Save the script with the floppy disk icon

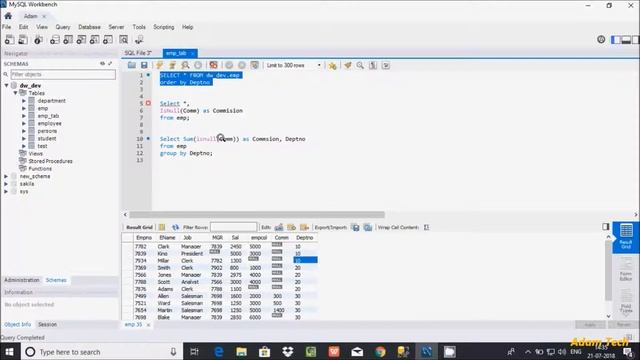[144, 65]
